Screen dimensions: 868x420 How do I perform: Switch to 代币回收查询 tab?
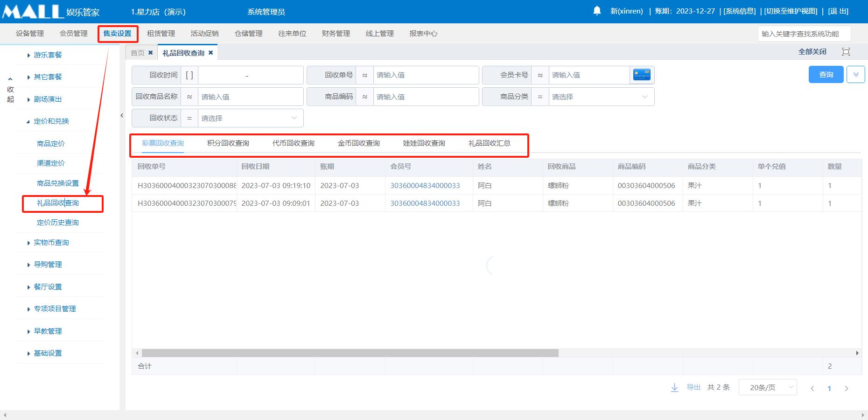294,143
